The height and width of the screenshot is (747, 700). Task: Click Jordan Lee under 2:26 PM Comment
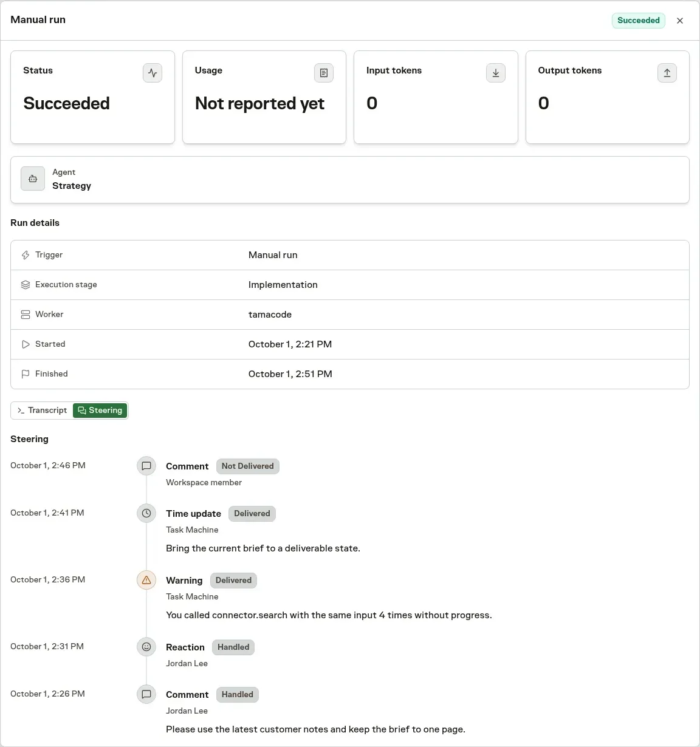click(187, 711)
